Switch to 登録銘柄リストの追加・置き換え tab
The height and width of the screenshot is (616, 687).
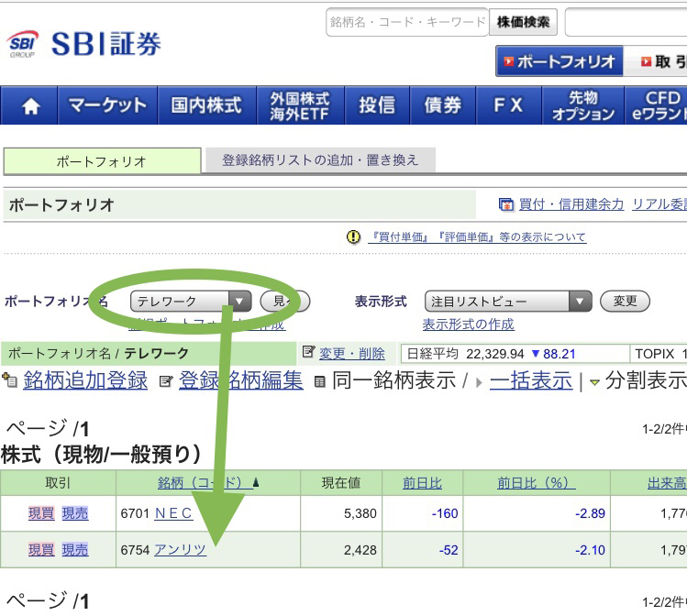[x=320, y=159]
